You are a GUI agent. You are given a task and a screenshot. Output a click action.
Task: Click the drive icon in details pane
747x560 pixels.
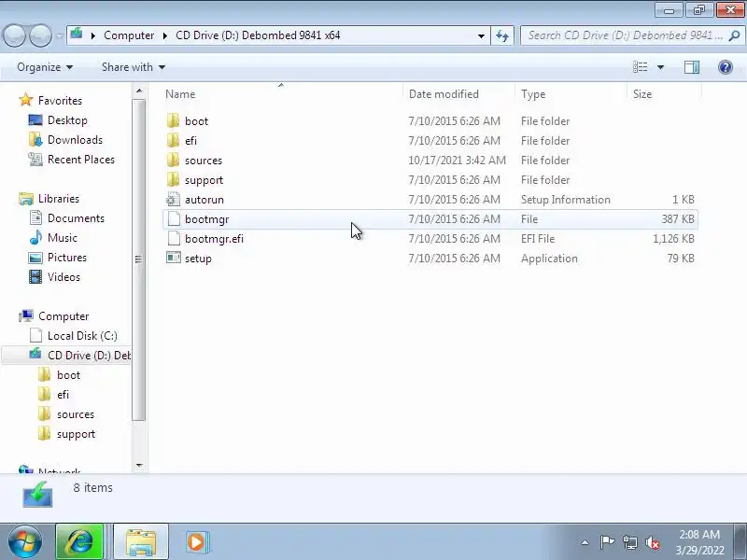tap(37, 495)
